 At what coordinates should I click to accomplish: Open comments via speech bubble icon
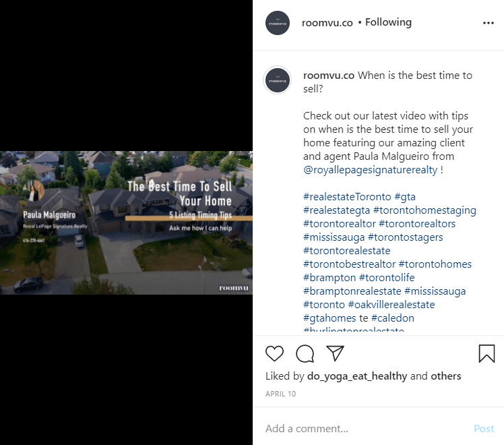(305, 353)
